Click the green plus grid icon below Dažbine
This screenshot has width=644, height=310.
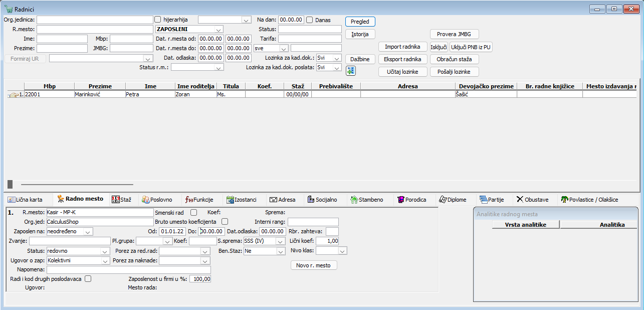click(x=351, y=71)
